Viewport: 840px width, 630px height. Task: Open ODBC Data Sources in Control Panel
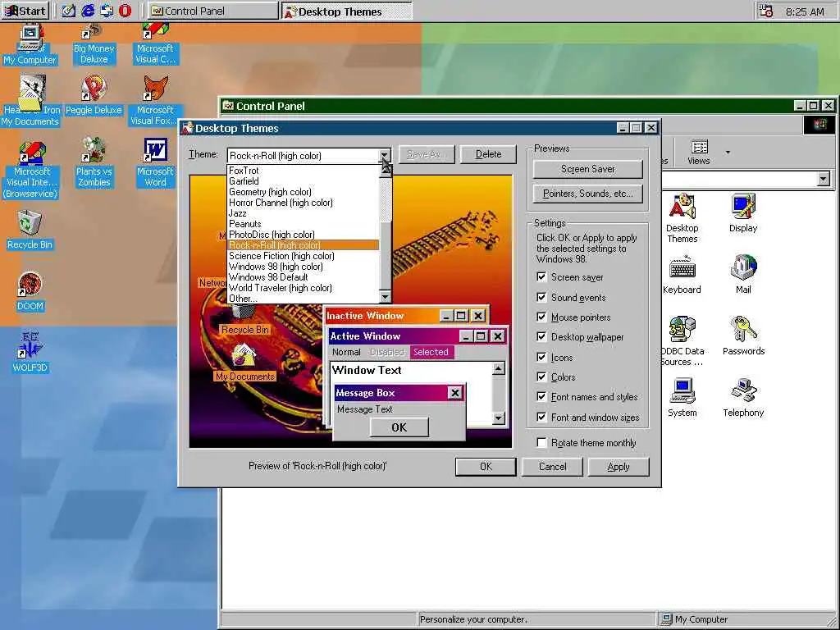pyautogui.click(x=682, y=341)
